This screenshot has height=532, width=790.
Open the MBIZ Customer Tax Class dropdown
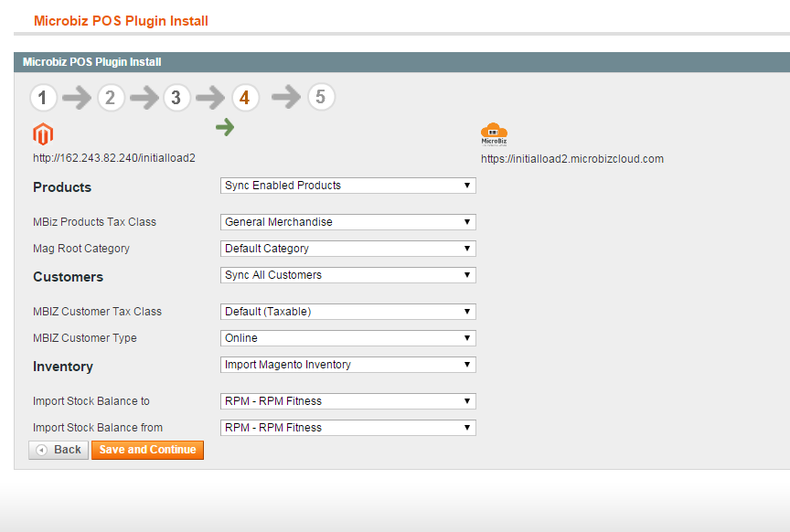[x=348, y=312]
